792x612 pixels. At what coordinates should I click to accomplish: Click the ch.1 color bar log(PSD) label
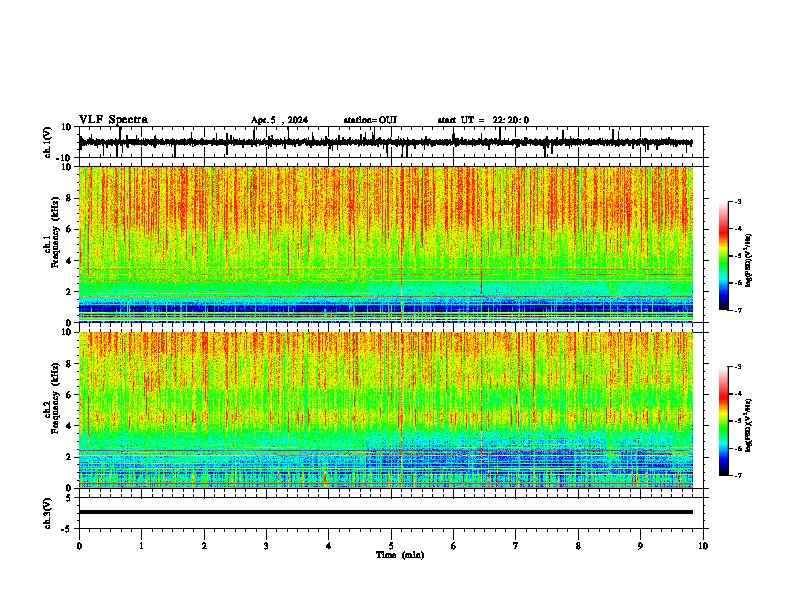tap(749, 260)
